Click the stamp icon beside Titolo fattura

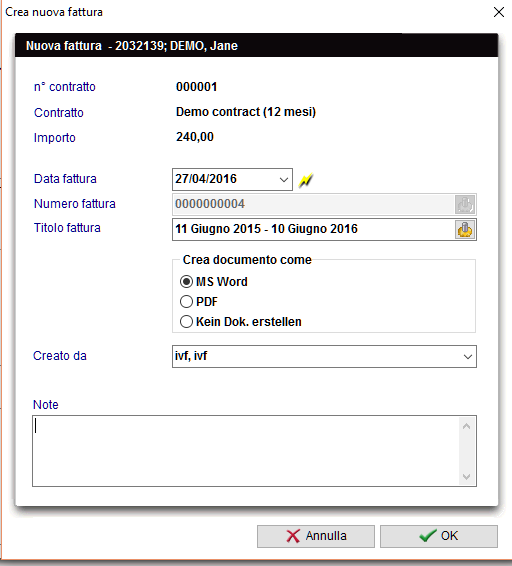coord(465,230)
